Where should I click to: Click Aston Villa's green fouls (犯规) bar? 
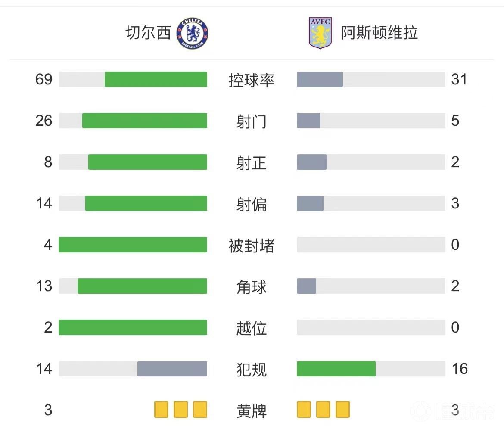[x=336, y=369]
